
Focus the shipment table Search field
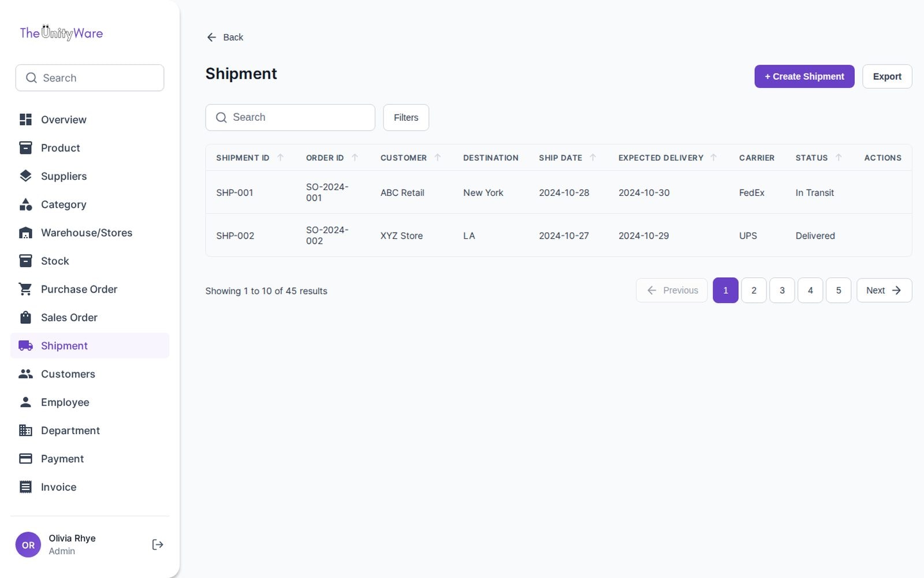tap(290, 117)
